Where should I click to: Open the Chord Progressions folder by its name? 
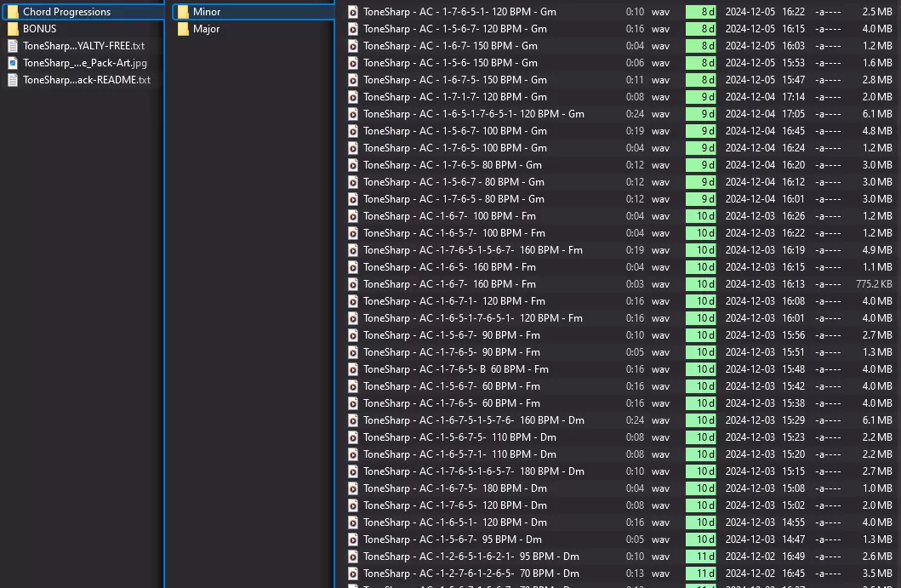[66, 12]
